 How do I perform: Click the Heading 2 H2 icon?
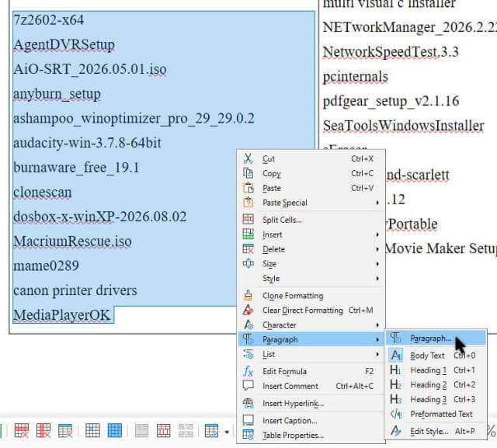396,384
